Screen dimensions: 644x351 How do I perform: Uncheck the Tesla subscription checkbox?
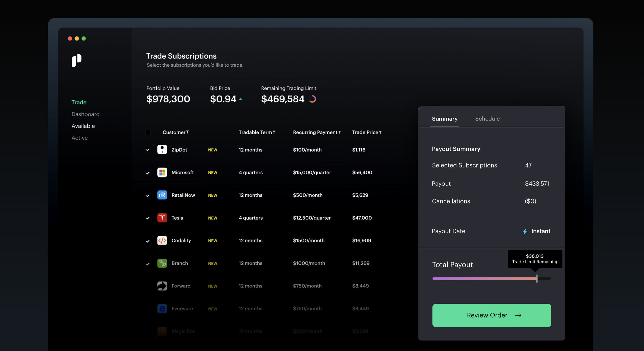pyautogui.click(x=148, y=218)
